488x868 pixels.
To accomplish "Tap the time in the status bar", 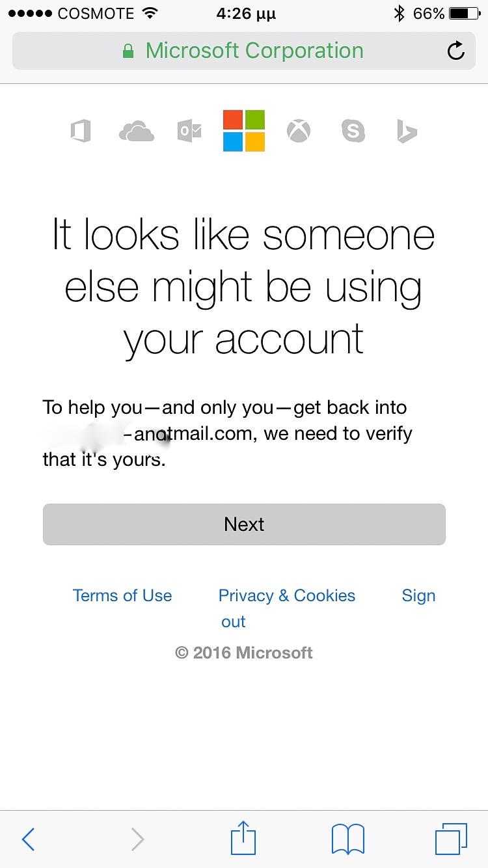I will [246, 14].
